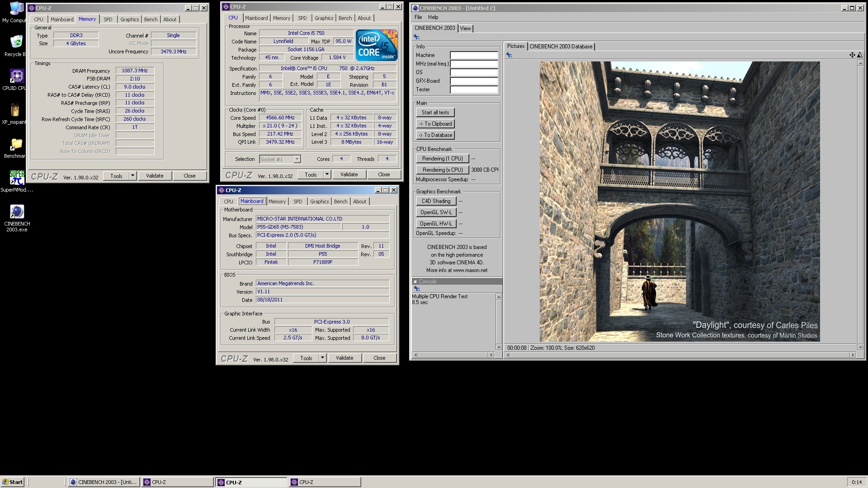Click the move/pan cross icon in Pictures panel
868x488 pixels.
[x=852, y=55]
